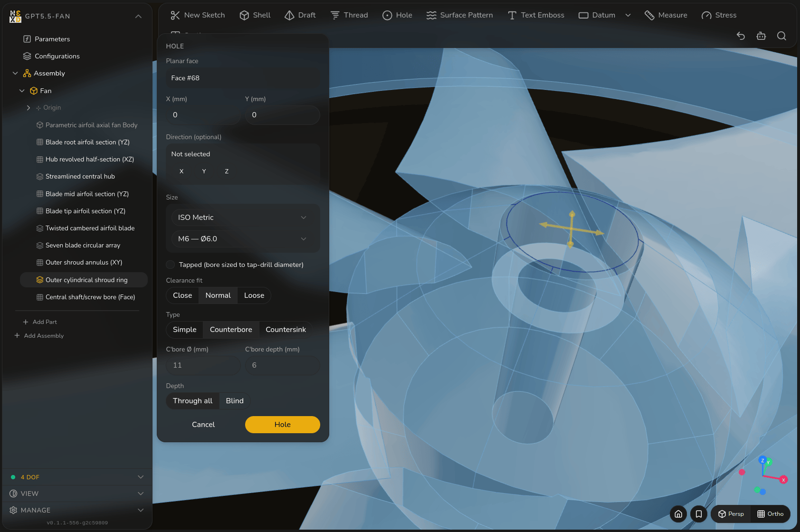Click the search magnifier icon

[x=781, y=36]
